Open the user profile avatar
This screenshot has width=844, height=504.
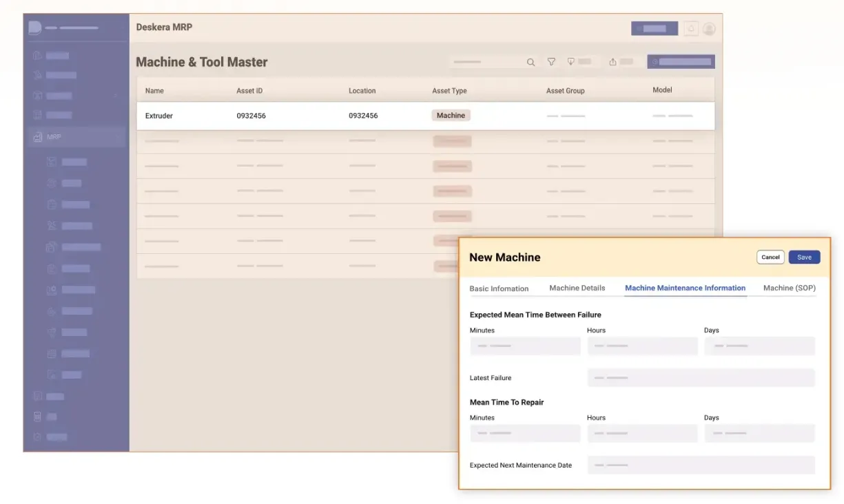pos(709,29)
